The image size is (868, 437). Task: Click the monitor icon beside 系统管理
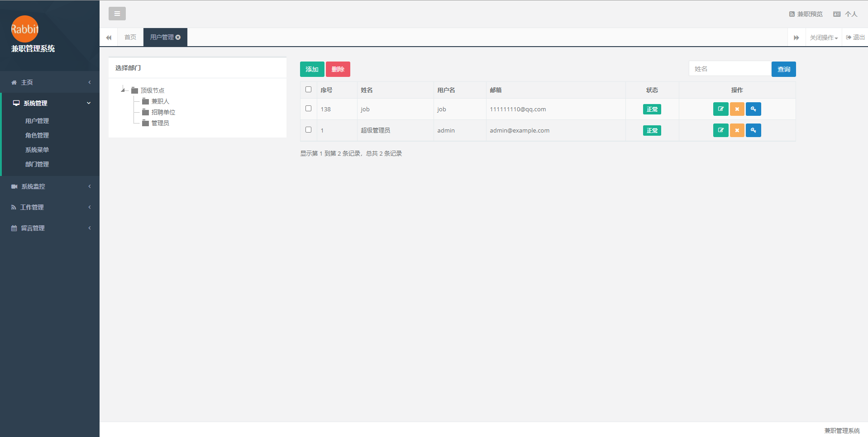point(16,103)
